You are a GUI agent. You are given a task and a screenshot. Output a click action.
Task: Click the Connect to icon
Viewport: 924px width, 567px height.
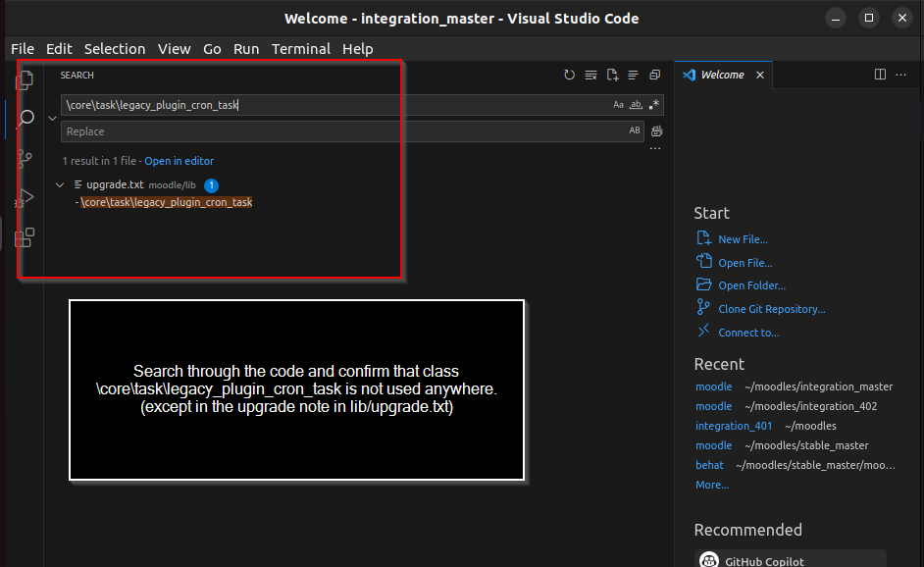tap(703, 331)
